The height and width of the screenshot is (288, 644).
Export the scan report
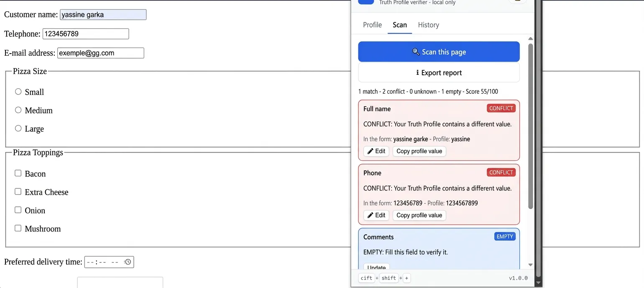point(439,73)
